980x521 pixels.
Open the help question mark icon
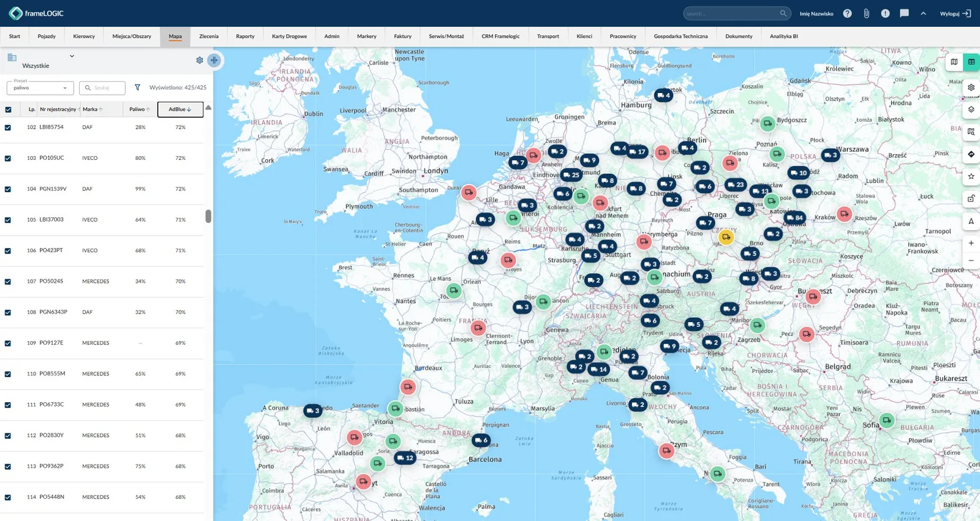click(847, 13)
